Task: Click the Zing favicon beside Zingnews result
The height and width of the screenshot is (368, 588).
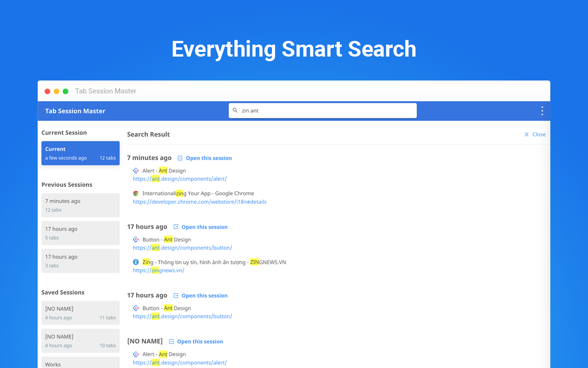Action: pyautogui.click(x=136, y=262)
